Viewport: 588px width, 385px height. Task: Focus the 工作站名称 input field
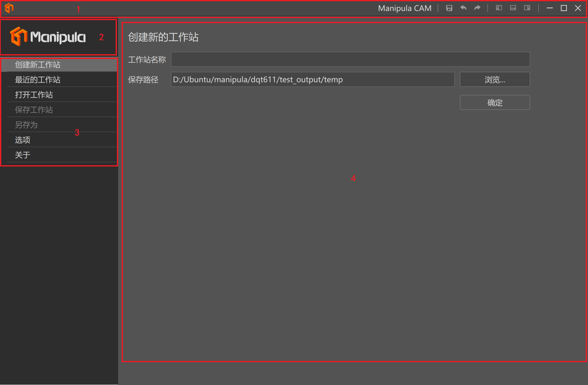(350, 59)
